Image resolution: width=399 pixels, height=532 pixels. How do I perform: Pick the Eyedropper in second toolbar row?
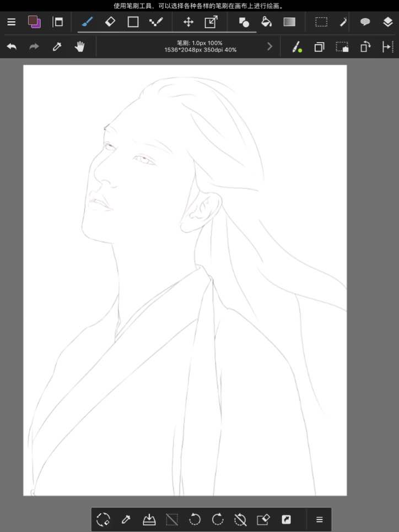tap(57, 46)
